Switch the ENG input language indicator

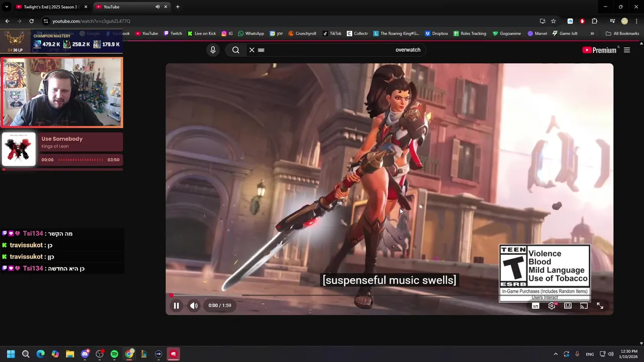tap(590, 354)
